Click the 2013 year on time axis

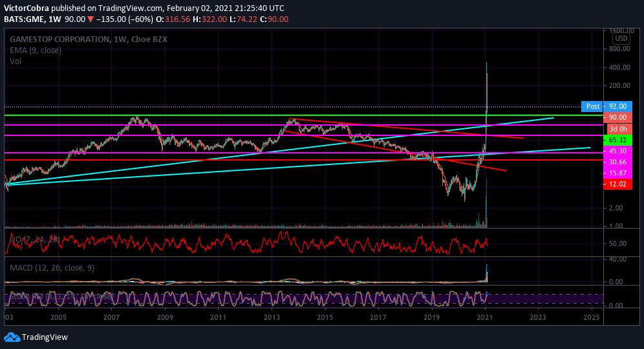272,317
